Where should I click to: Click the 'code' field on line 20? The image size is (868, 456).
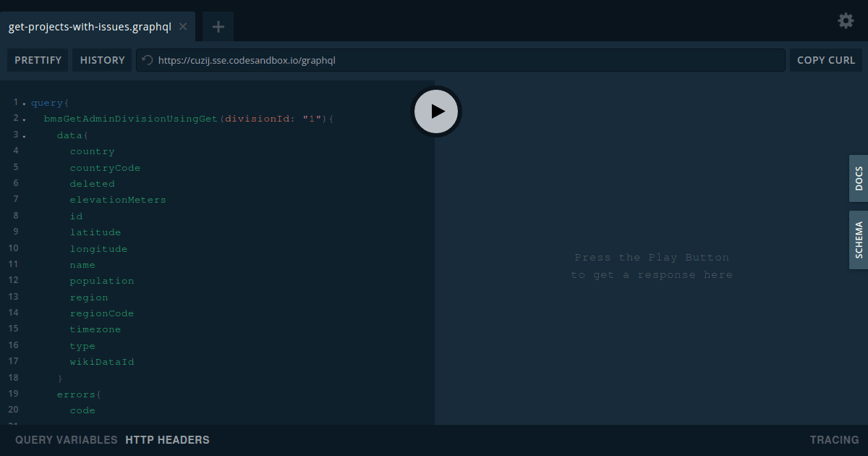point(83,410)
